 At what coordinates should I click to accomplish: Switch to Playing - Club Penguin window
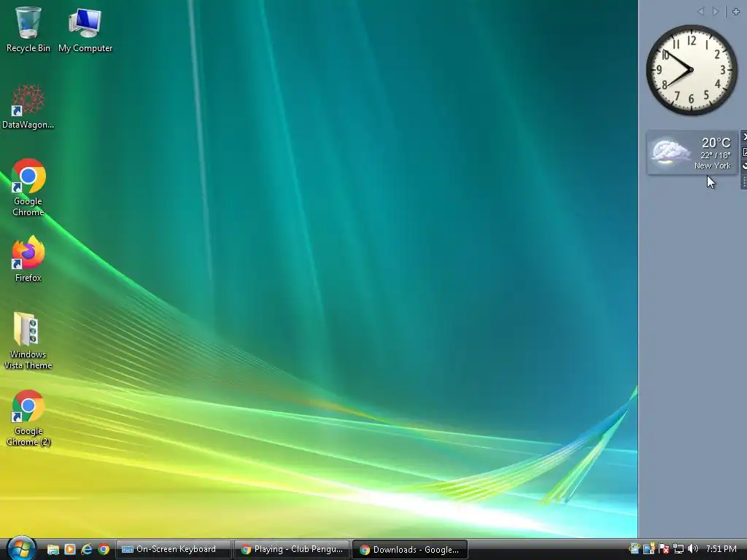tap(292, 550)
